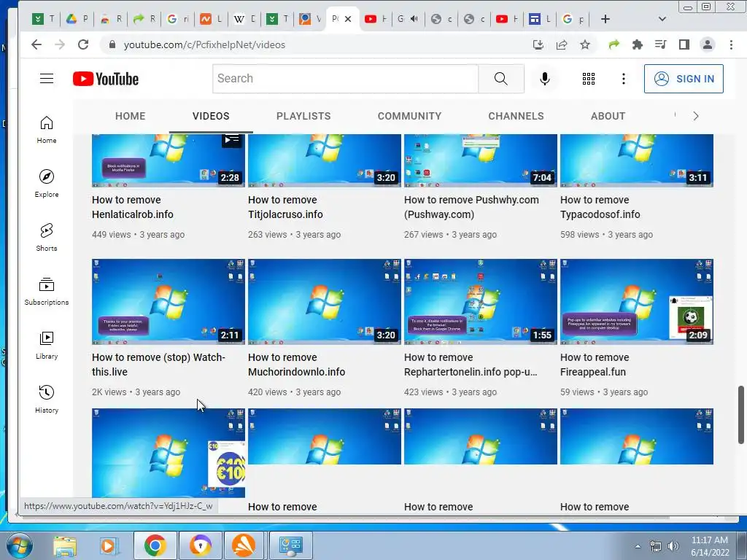
Task: Click the thumbnail with the €10 coupon
Action: tap(169, 453)
